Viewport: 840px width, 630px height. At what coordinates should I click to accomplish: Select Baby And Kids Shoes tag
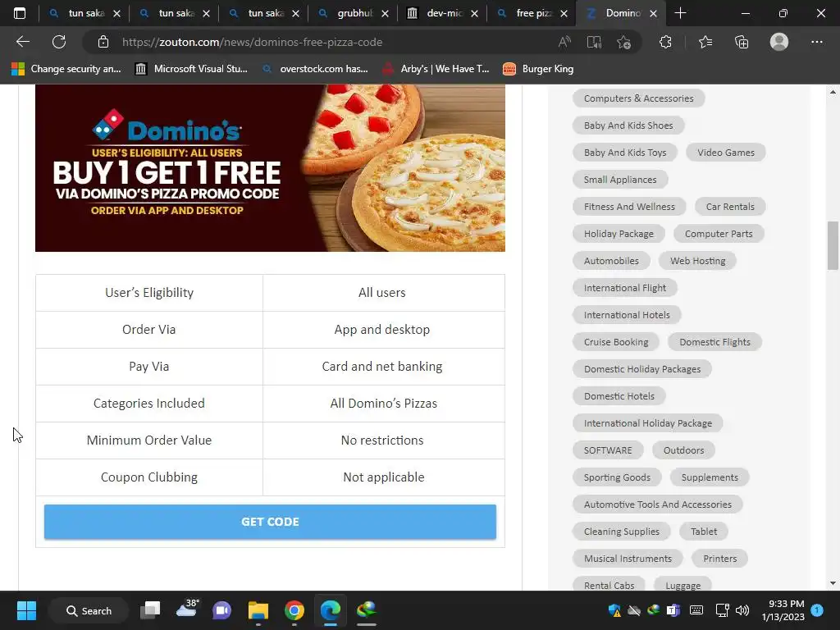(x=628, y=126)
